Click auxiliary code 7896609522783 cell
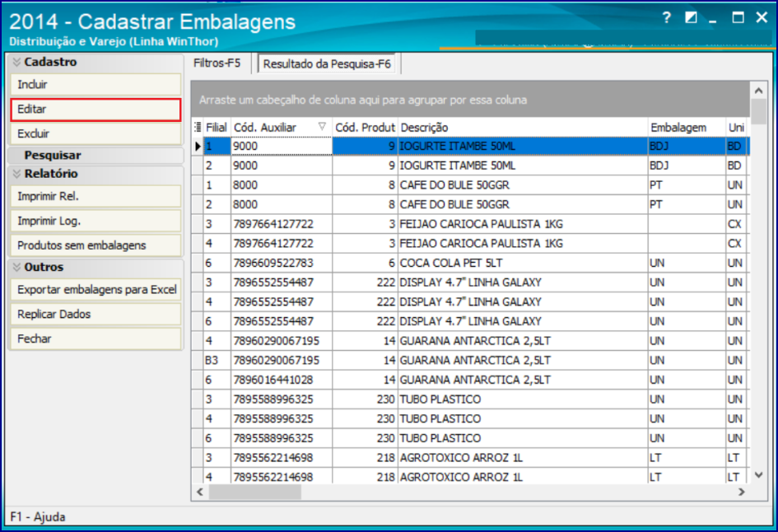 click(x=282, y=263)
